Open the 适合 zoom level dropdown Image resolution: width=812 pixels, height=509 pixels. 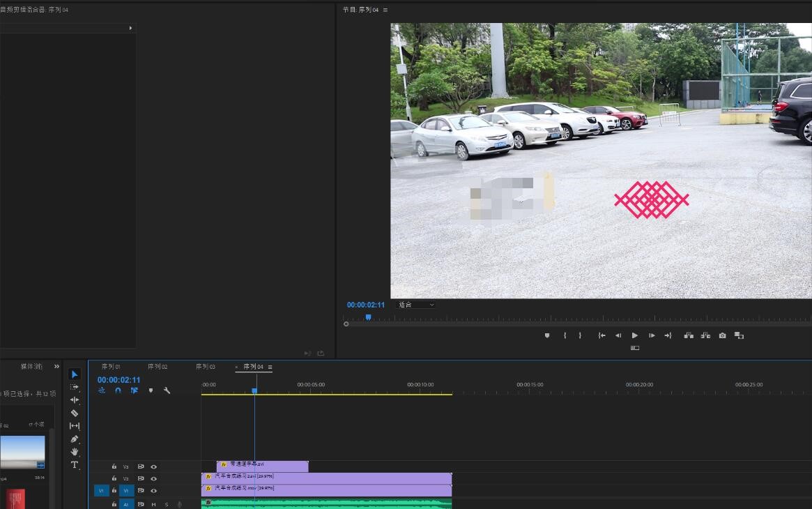pyautogui.click(x=416, y=305)
